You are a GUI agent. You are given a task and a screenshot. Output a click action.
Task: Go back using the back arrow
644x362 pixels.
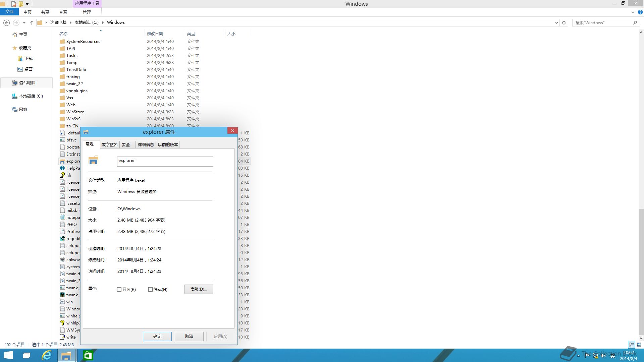(x=6, y=22)
